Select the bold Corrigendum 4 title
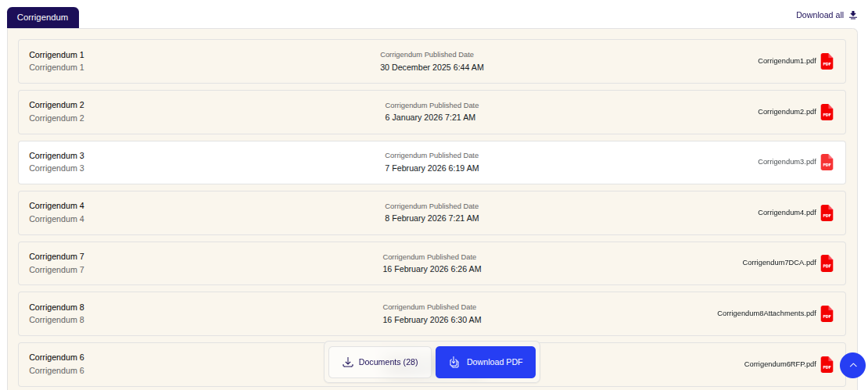 [x=56, y=206]
